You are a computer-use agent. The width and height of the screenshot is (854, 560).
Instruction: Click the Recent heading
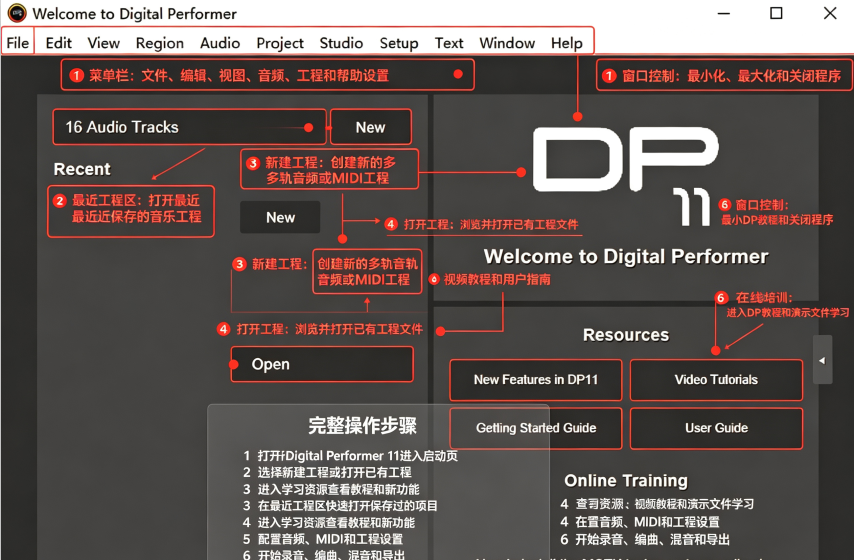pos(82,169)
